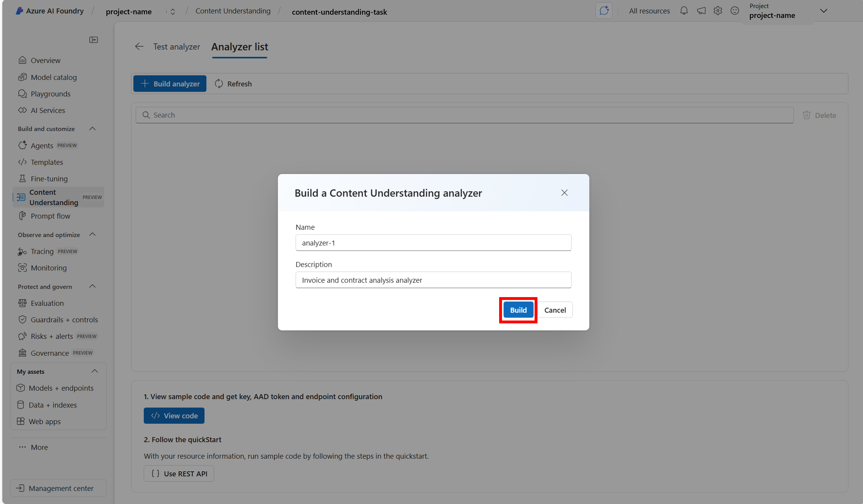The width and height of the screenshot is (863, 504).
Task: Click the notifications bell icon
Action: tap(684, 11)
